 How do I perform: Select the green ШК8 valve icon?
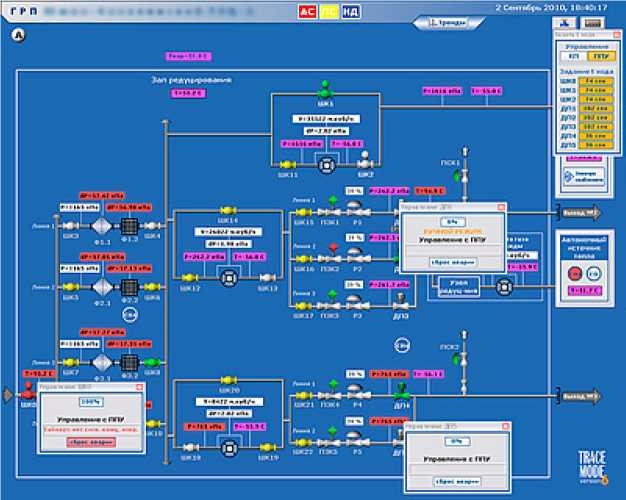pos(152,363)
